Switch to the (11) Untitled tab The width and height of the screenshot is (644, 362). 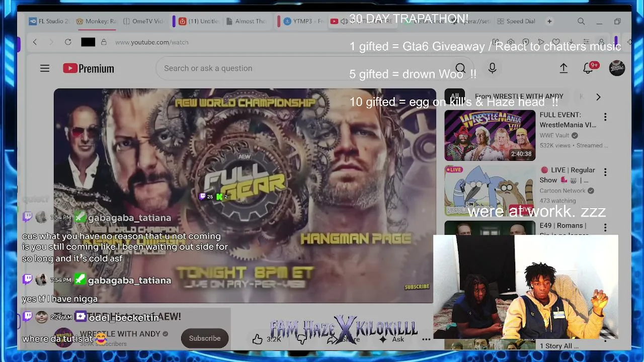(199, 21)
